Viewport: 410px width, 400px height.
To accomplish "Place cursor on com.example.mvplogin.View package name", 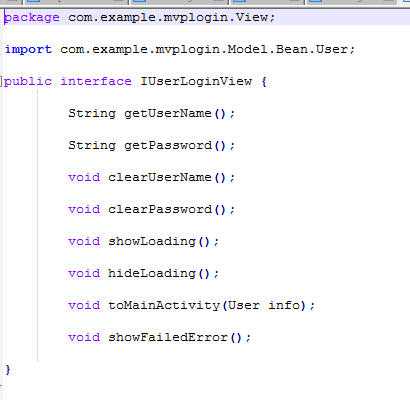I will click(x=168, y=17).
